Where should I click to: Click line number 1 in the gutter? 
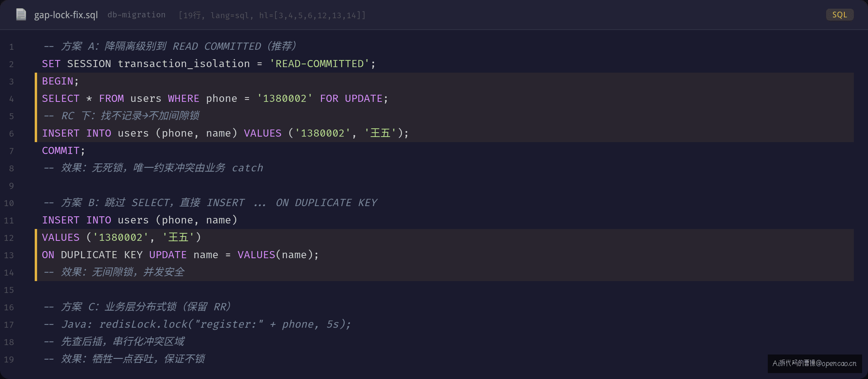click(x=11, y=47)
